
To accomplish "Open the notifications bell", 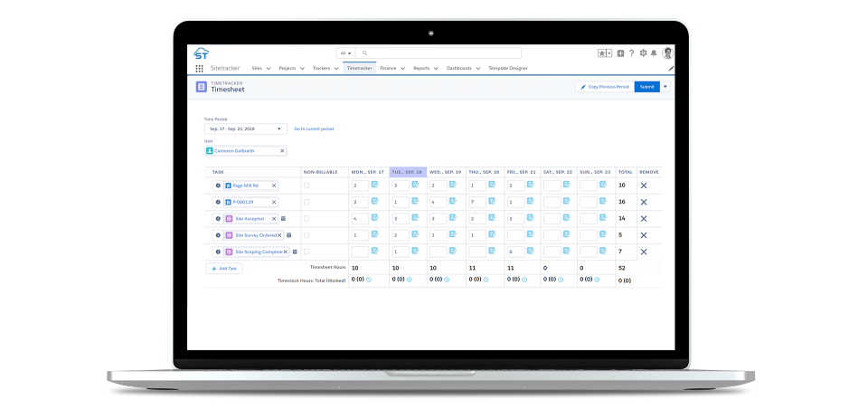I will coord(654,53).
